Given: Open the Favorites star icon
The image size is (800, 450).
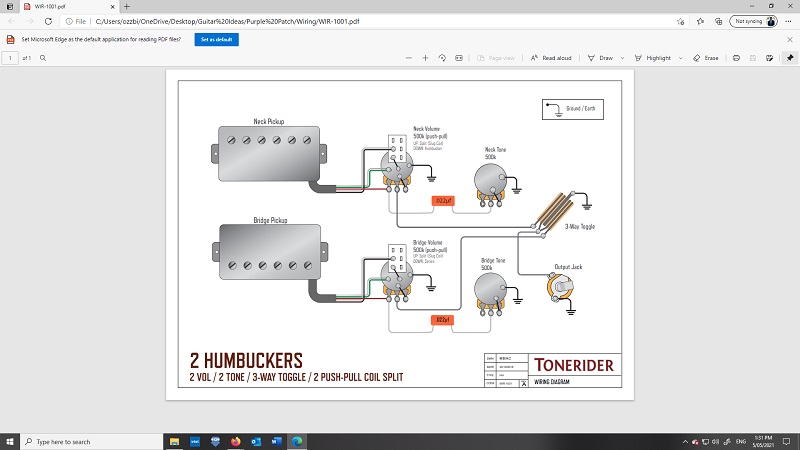Looking at the screenshot, I should click(x=699, y=20).
